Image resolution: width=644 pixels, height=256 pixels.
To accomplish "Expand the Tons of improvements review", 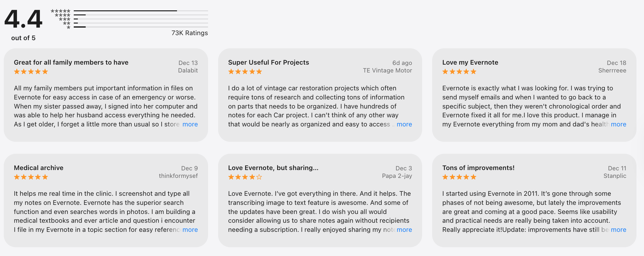I will pyautogui.click(x=619, y=230).
